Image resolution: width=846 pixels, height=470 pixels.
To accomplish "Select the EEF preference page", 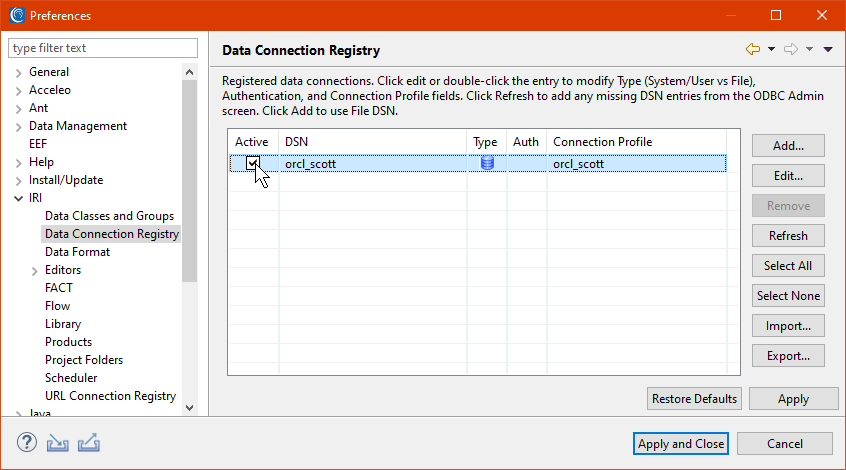I will pos(38,144).
